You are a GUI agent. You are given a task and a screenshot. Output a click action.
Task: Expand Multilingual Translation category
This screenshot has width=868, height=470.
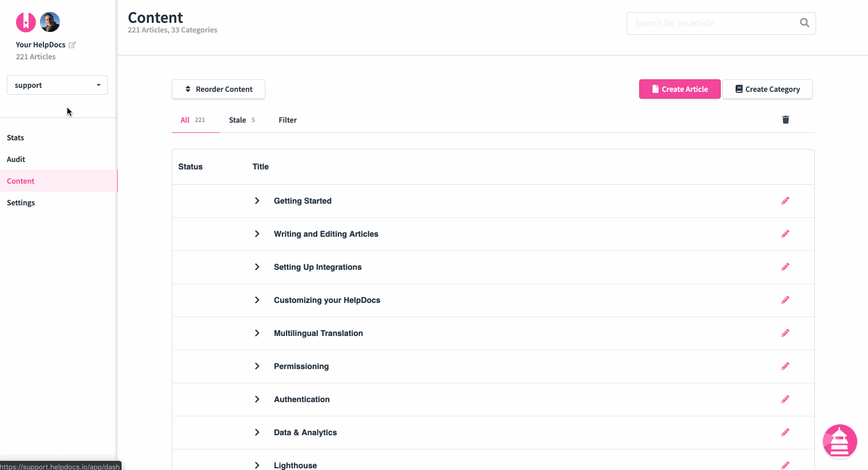click(x=257, y=333)
